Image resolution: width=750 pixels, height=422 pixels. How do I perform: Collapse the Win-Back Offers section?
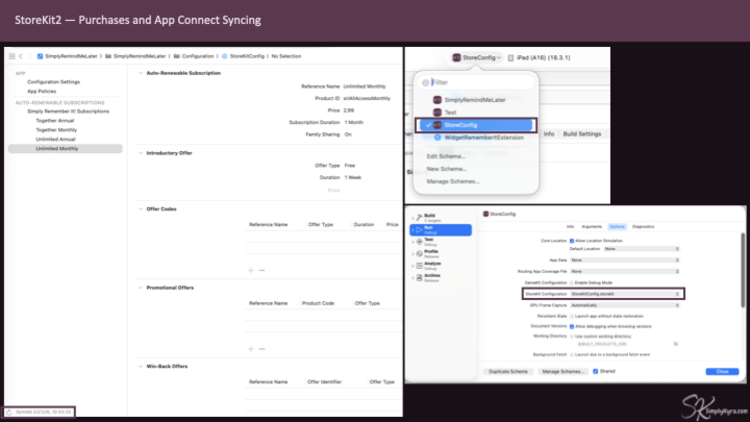coord(141,366)
